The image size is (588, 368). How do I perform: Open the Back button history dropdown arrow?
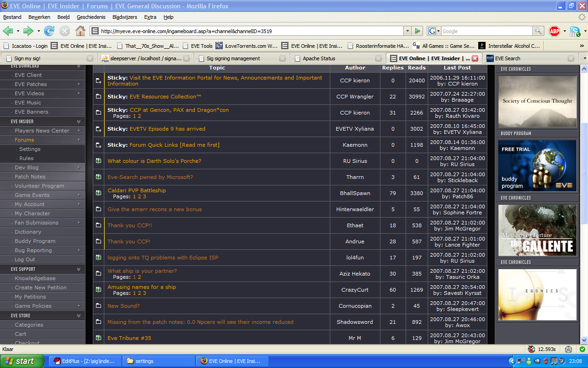coord(18,31)
